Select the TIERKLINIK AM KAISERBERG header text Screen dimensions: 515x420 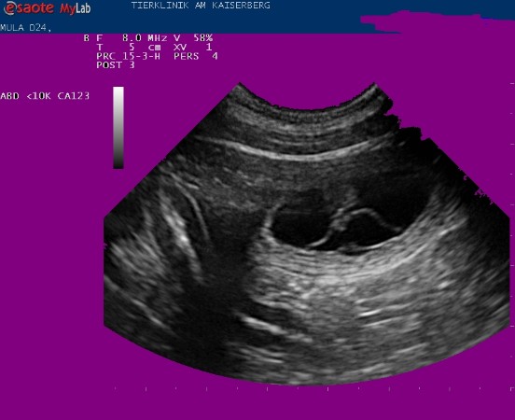pyautogui.click(x=201, y=6)
